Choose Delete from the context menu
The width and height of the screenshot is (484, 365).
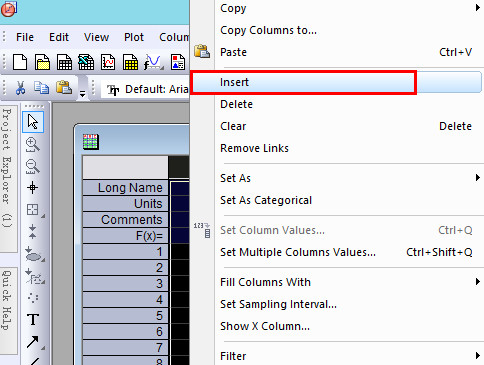click(336, 104)
